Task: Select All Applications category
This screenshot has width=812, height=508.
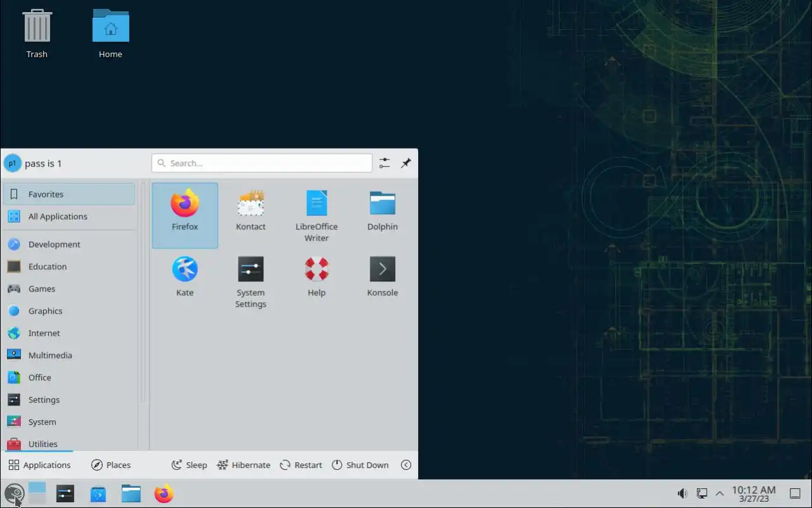Action: [69, 217]
